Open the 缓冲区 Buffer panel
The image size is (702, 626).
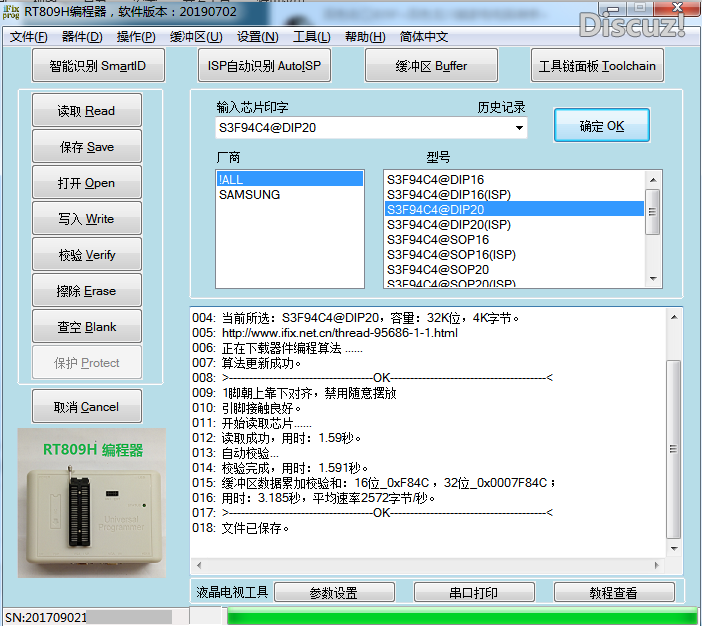pyautogui.click(x=431, y=66)
